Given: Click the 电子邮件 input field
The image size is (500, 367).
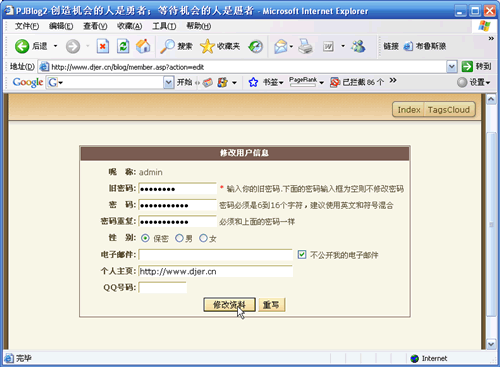Looking at the screenshot, I should click(x=216, y=255).
